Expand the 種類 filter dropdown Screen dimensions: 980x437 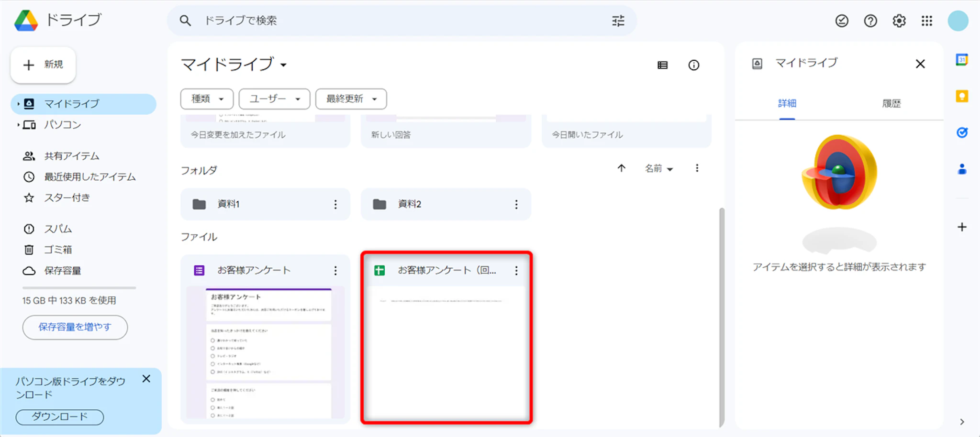coord(207,99)
